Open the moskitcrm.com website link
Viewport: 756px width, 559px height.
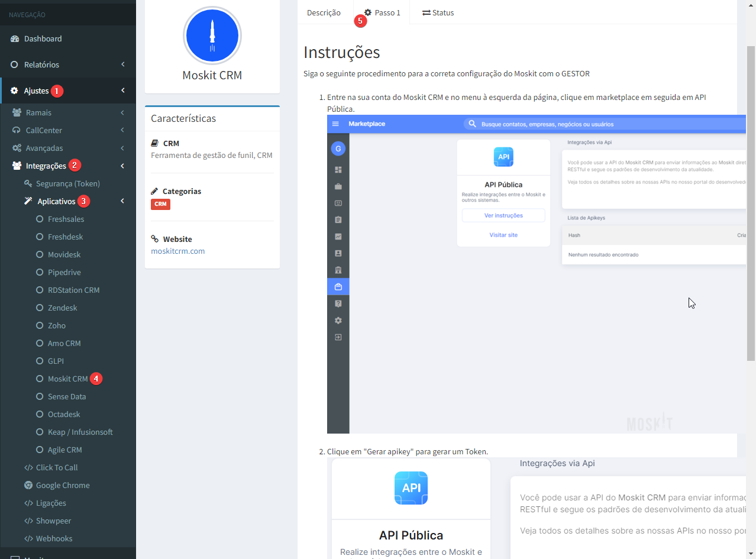[x=177, y=251]
